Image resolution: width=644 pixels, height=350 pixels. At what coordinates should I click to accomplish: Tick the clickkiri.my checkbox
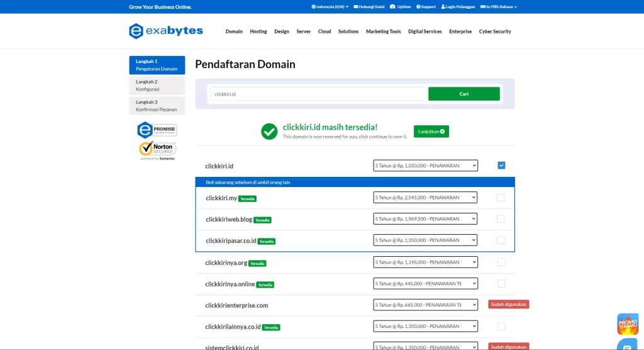click(x=501, y=198)
